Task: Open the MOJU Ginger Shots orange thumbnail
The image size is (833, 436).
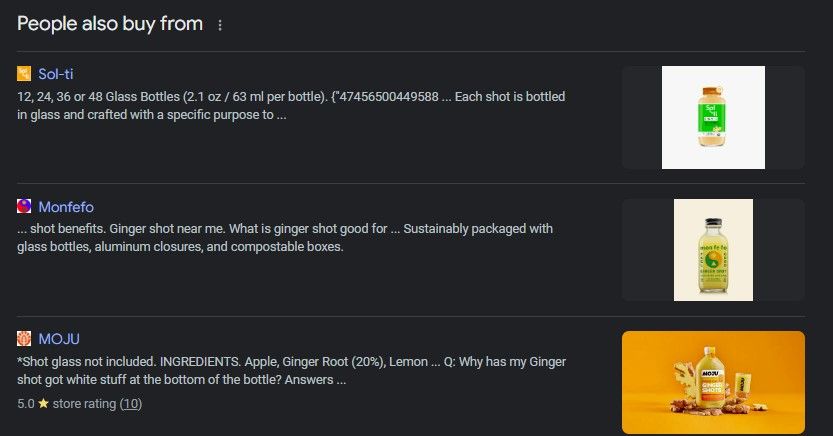Action: pos(713,382)
